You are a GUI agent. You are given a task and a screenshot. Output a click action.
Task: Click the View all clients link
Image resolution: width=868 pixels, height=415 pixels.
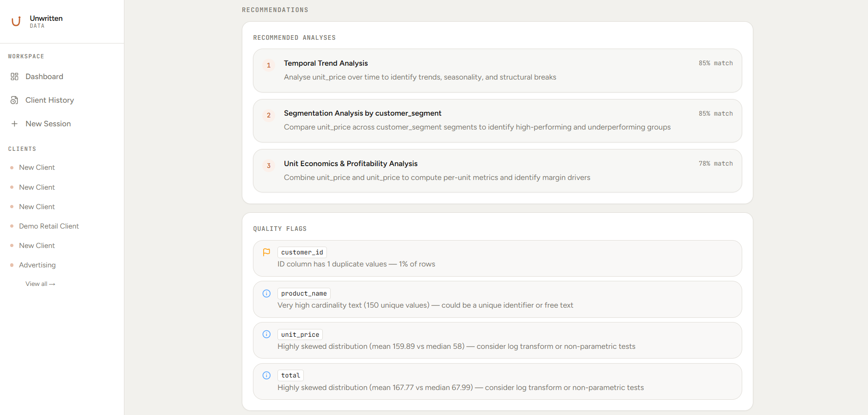[x=40, y=284]
